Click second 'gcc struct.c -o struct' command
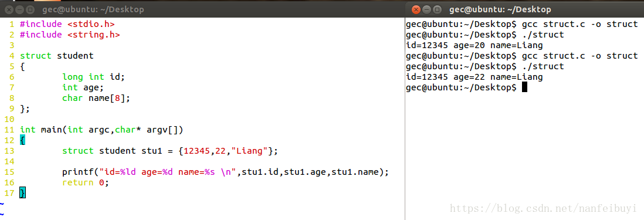This screenshot has height=220, width=644. coord(580,56)
